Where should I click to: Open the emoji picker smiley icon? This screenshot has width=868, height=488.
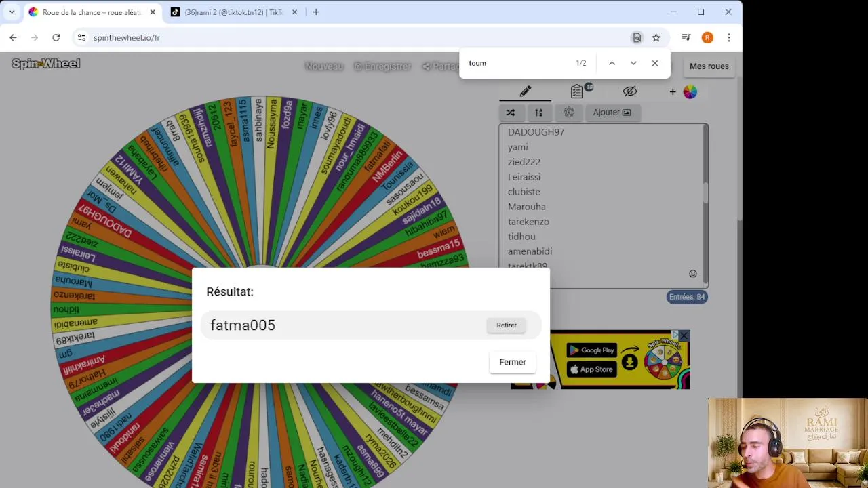pyautogui.click(x=693, y=274)
